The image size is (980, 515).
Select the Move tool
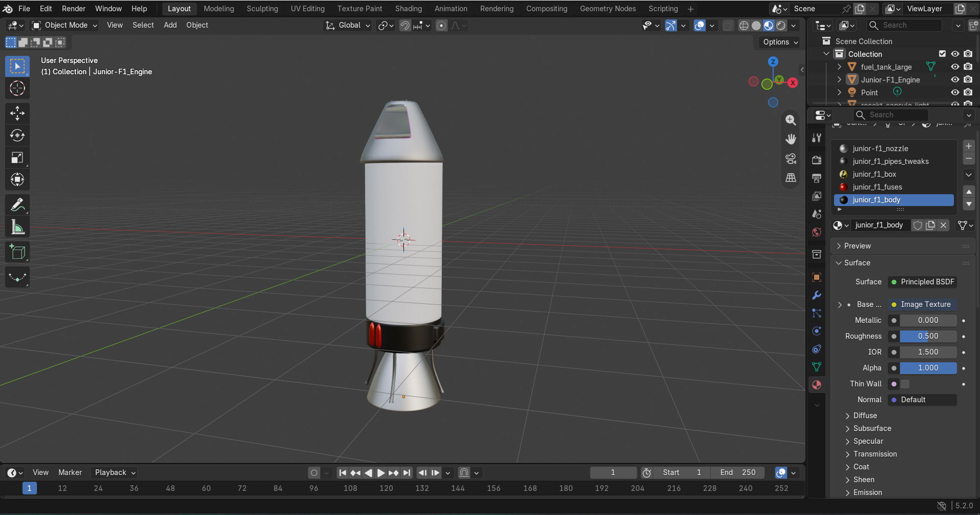(x=17, y=113)
